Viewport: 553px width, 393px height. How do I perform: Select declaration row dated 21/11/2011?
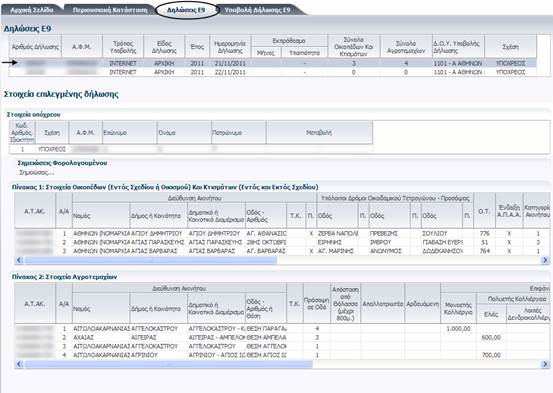(x=273, y=63)
